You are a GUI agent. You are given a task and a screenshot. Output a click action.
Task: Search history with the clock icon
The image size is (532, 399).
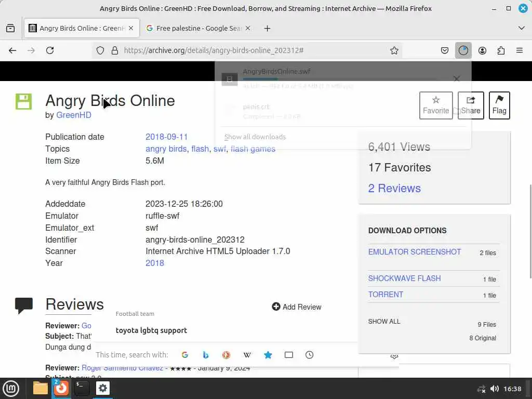click(x=310, y=355)
